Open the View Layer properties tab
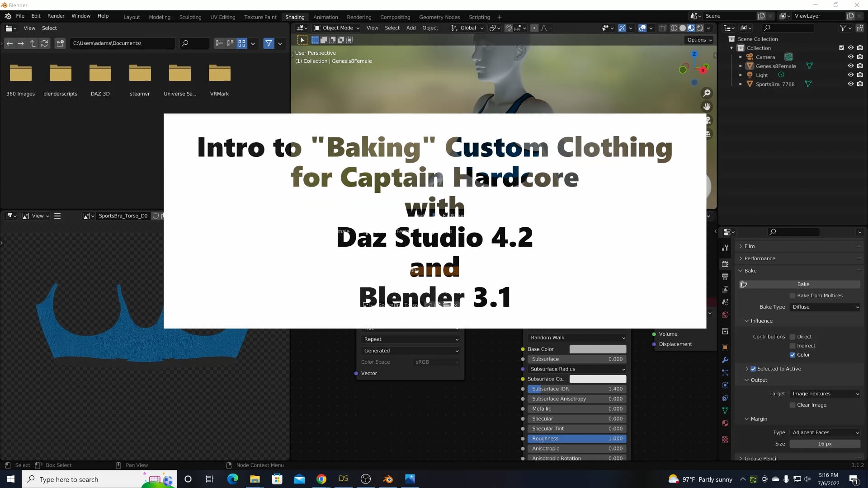The width and height of the screenshot is (868, 488). pos(725,289)
